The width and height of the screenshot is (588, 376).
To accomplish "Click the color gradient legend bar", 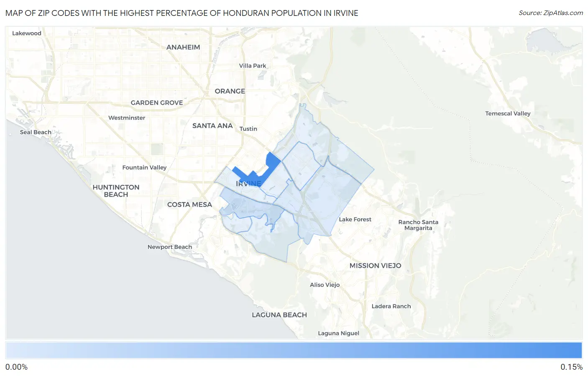I will (294, 350).
